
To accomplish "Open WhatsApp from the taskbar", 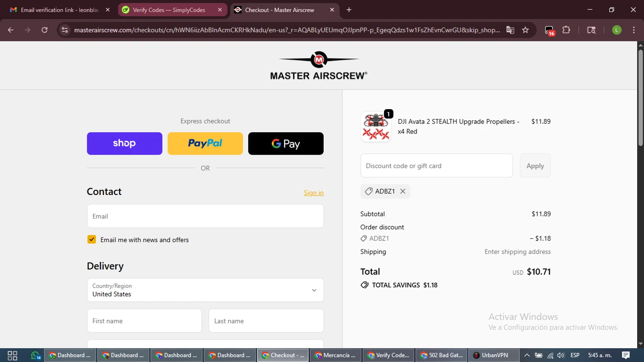I will coord(36,356).
